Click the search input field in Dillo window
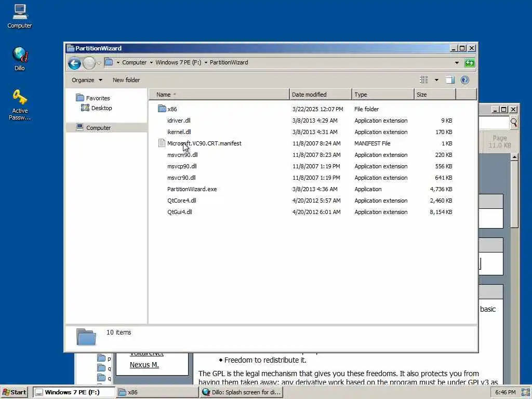 tap(494, 123)
